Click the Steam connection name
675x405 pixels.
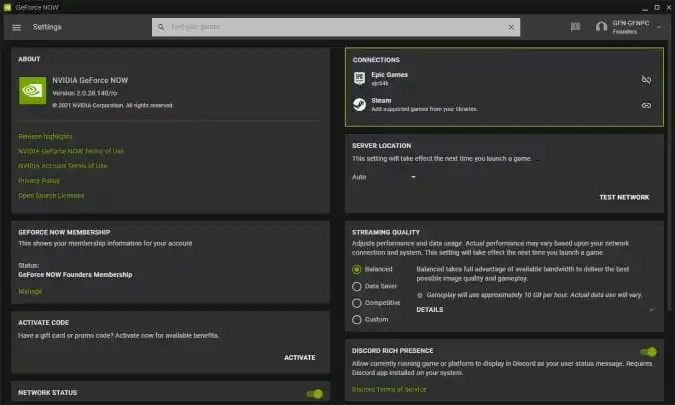tap(381, 101)
